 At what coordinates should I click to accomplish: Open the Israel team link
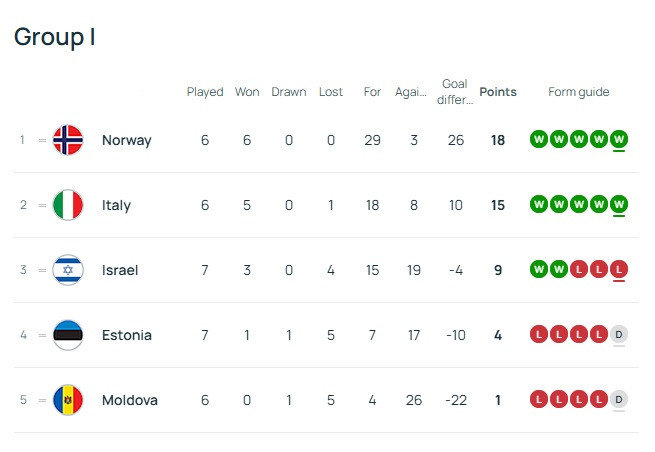120,270
